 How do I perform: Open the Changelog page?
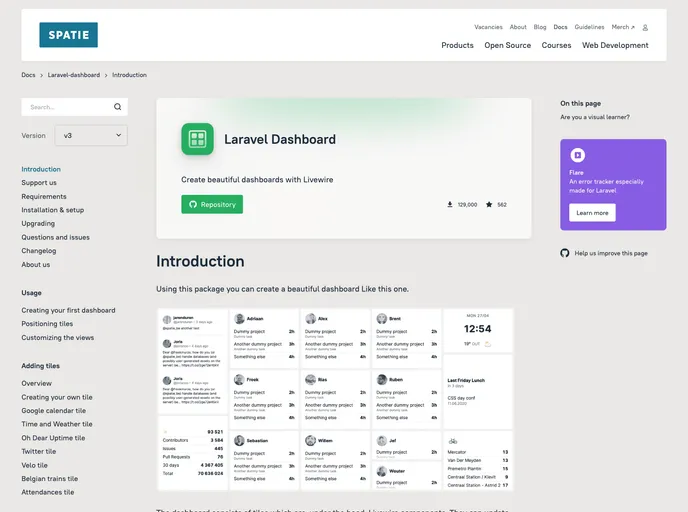click(39, 251)
